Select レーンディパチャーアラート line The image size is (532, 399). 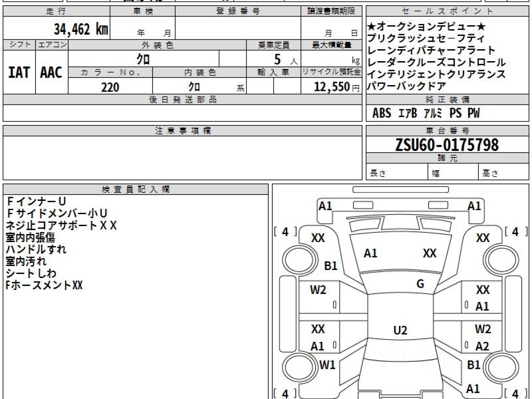[x=432, y=51]
